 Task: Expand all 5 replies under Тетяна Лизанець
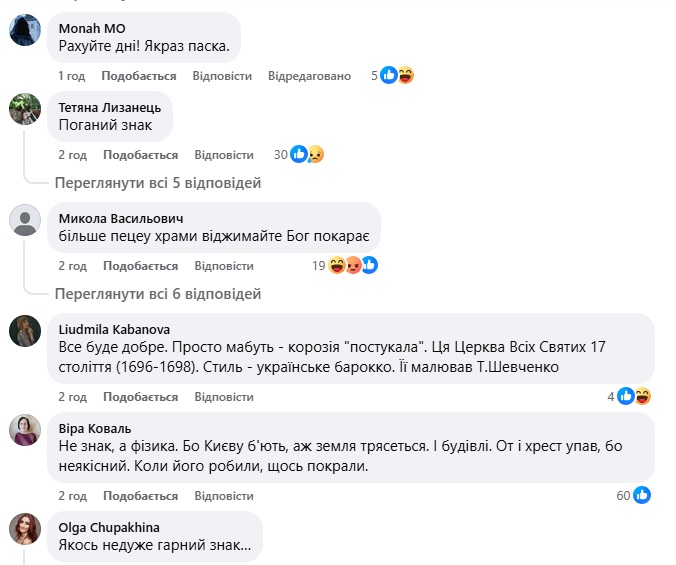point(158,183)
